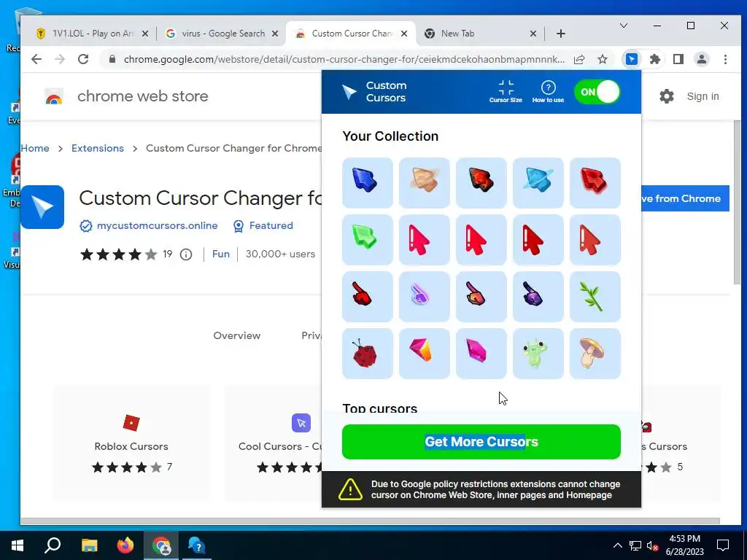This screenshot has height=560, width=747.
Task: Open the Extensions breadcrumb link
Action: [98, 148]
